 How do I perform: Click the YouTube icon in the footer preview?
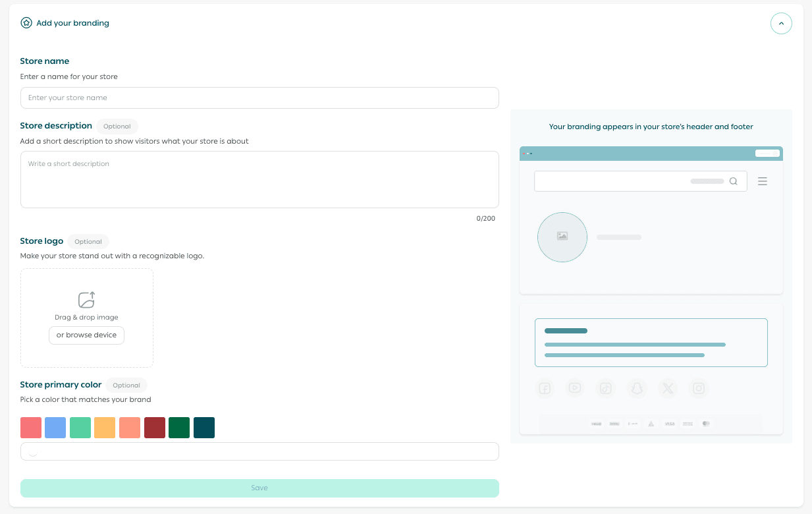tap(575, 388)
